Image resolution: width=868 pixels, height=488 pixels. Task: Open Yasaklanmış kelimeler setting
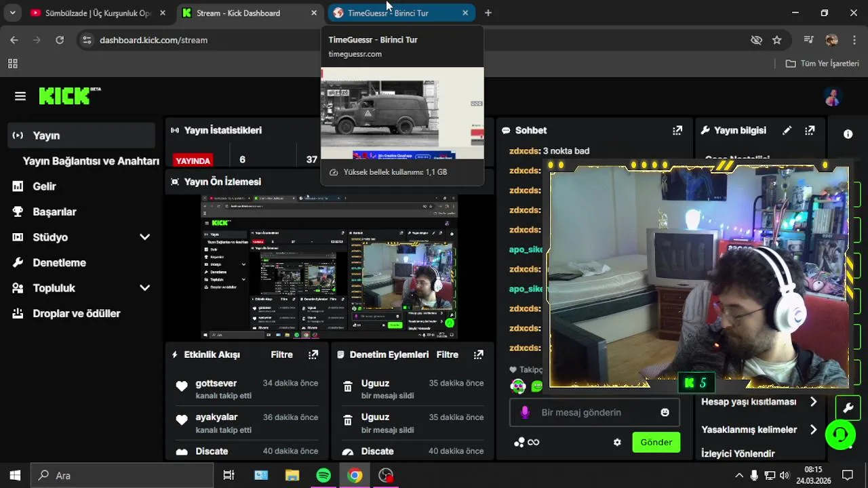pyautogui.click(x=759, y=429)
